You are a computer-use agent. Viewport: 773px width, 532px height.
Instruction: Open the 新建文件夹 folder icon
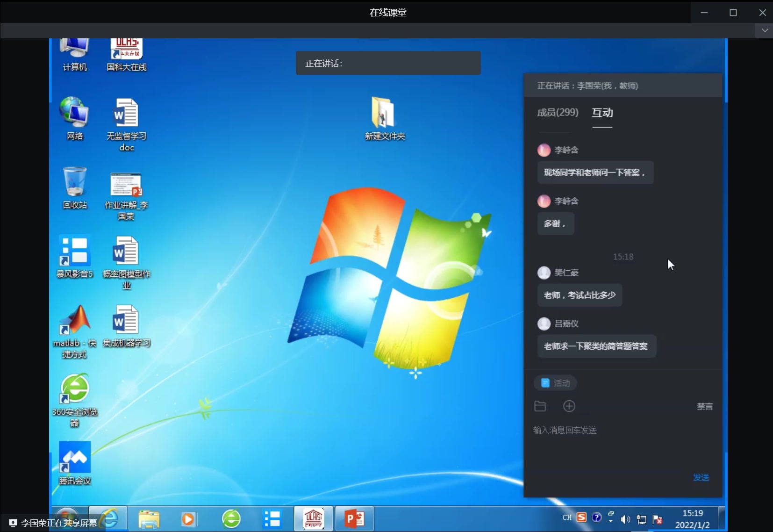pos(385,119)
